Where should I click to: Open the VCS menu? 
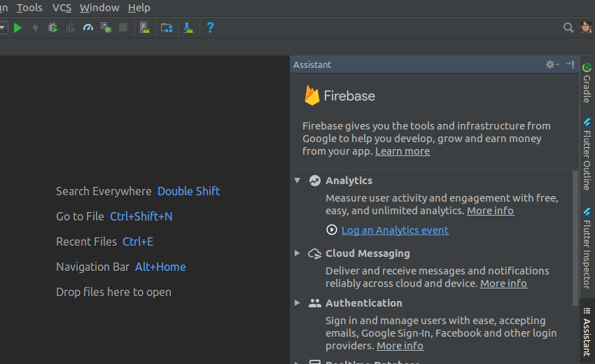tap(62, 8)
